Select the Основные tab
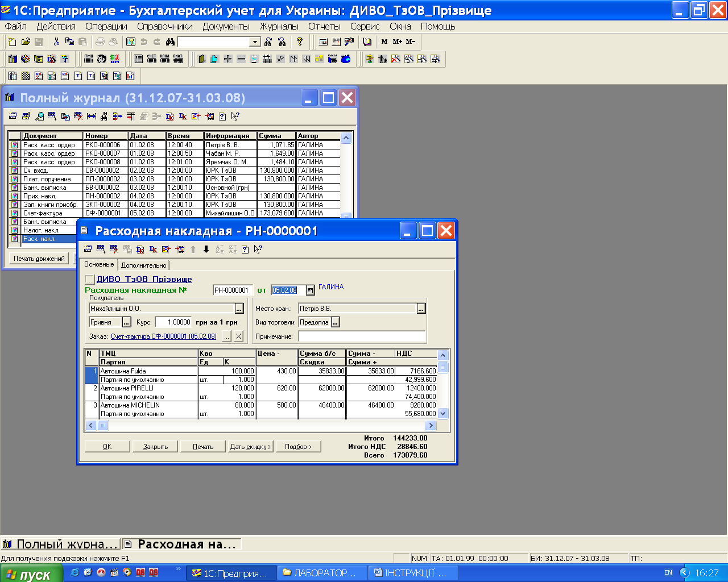Viewport: 728px width, 582px height. tap(99, 264)
